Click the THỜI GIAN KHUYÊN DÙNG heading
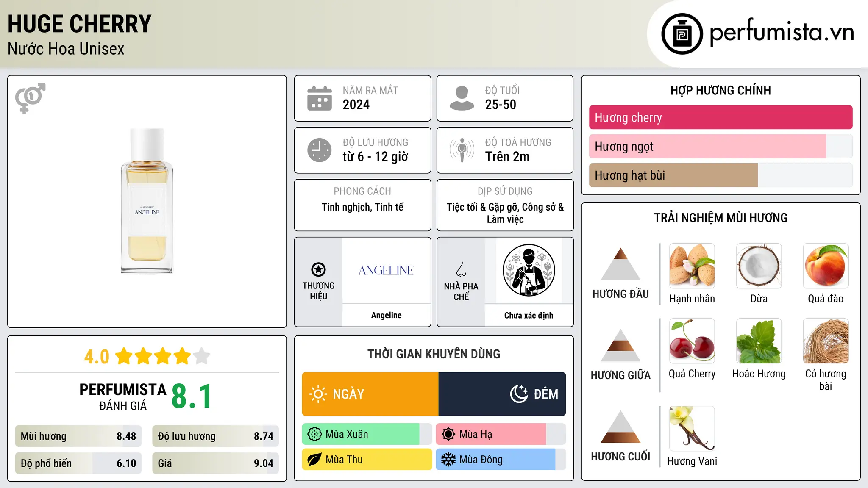 click(x=434, y=354)
